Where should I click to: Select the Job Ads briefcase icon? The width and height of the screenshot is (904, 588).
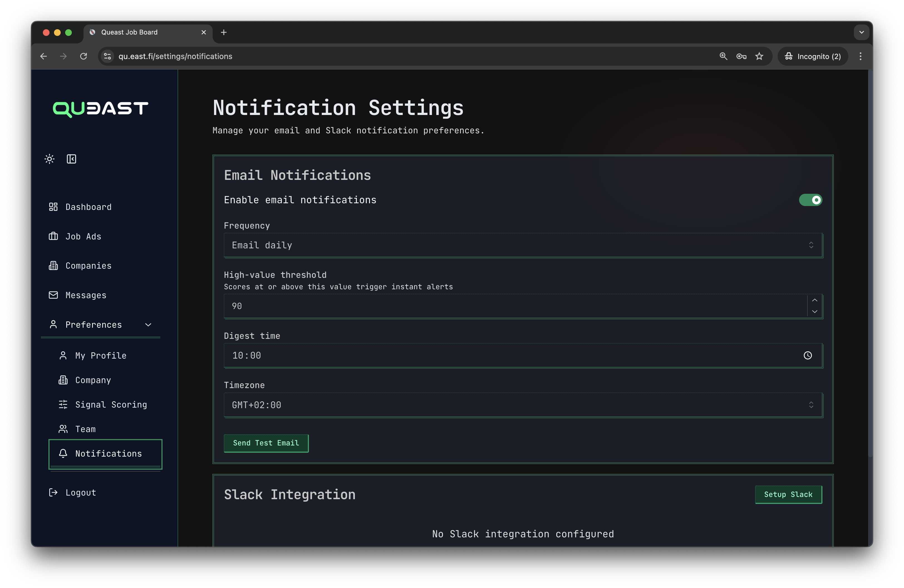point(53,236)
